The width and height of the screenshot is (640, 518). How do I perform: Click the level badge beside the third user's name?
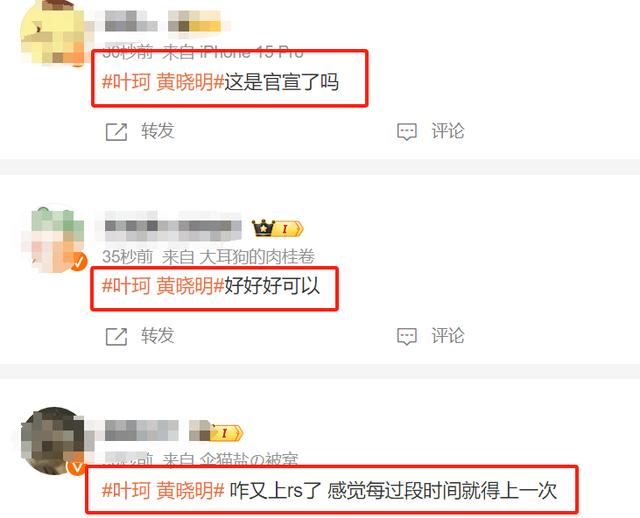click(x=227, y=433)
